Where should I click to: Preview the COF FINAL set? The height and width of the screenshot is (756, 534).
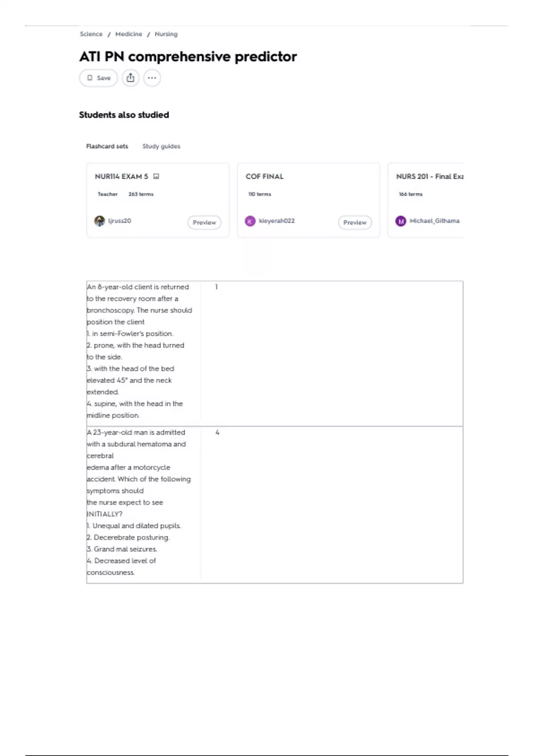point(355,222)
